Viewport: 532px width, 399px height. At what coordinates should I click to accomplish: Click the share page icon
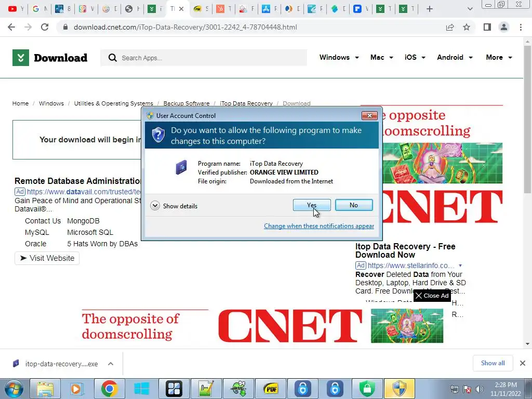450,27
